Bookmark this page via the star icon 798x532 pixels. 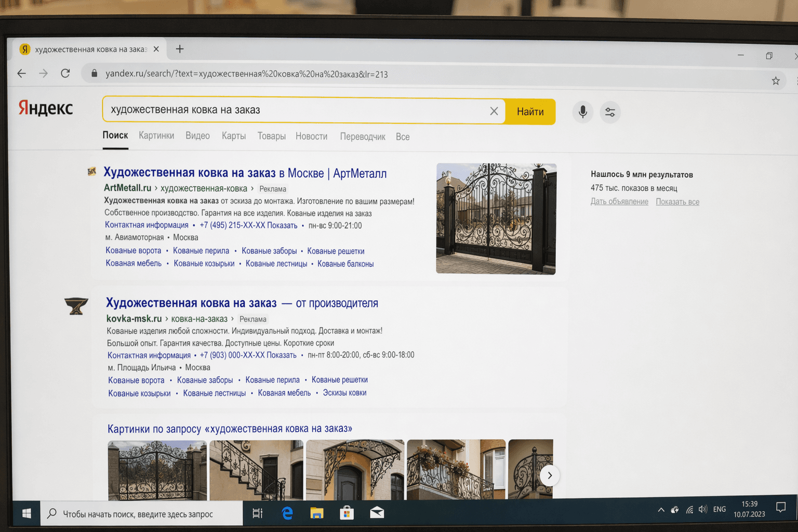coord(776,81)
